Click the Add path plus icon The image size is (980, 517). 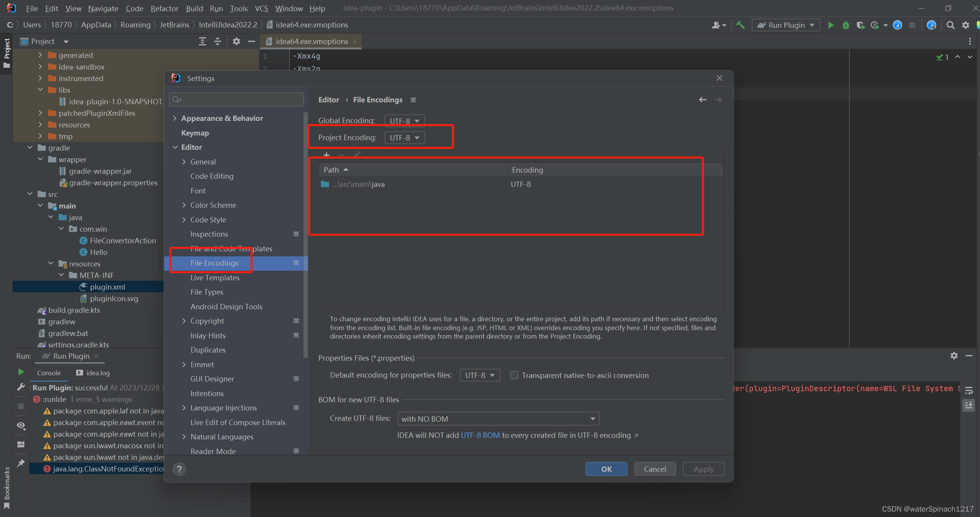coord(327,155)
